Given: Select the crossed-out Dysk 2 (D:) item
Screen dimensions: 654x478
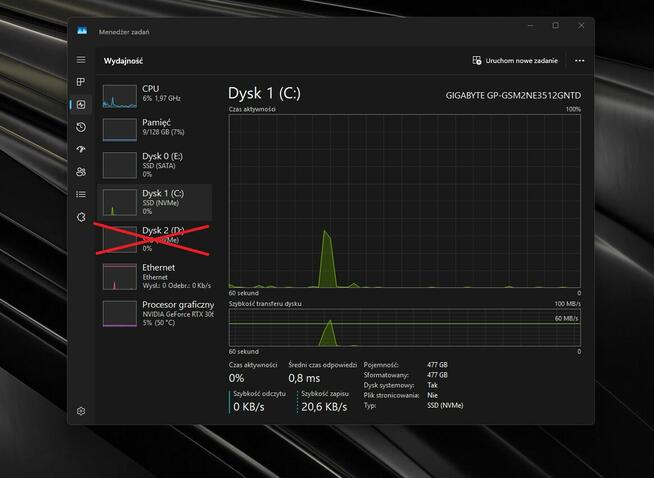Looking at the screenshot, I should [157, 238].
